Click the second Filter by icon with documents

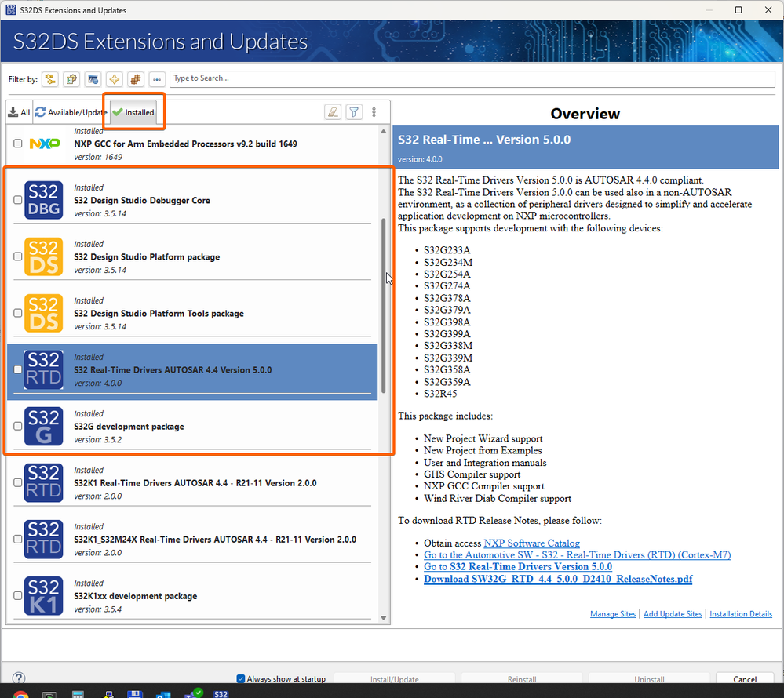point(71,79)
